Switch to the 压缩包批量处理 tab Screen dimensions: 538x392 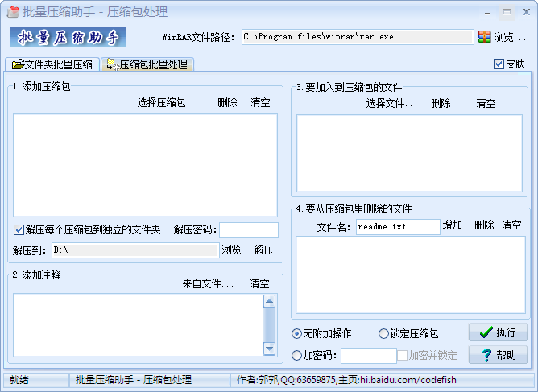click(147, 64)
